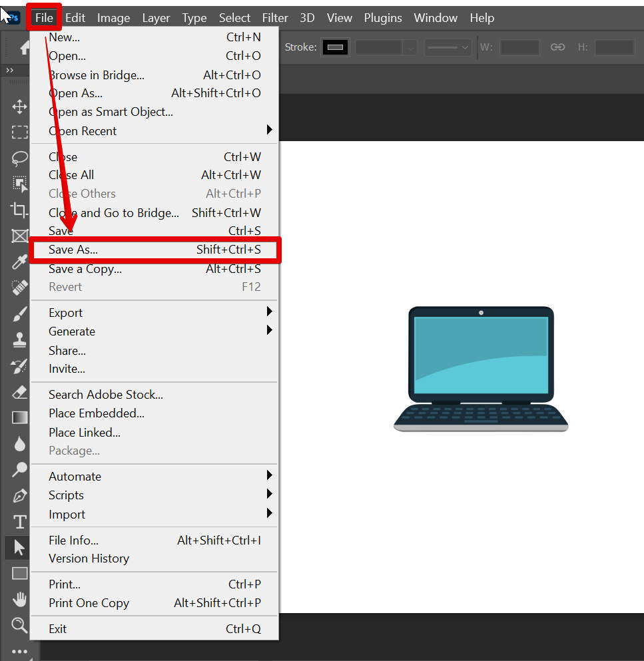
Task: Click the link width and height icon
Action: click(x=557, y=47)
